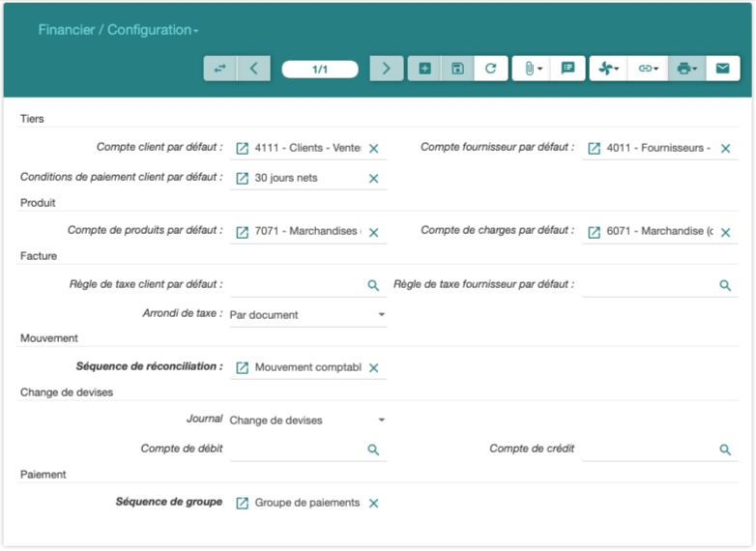Open the actions menu in toolbar

pos(608,69)
